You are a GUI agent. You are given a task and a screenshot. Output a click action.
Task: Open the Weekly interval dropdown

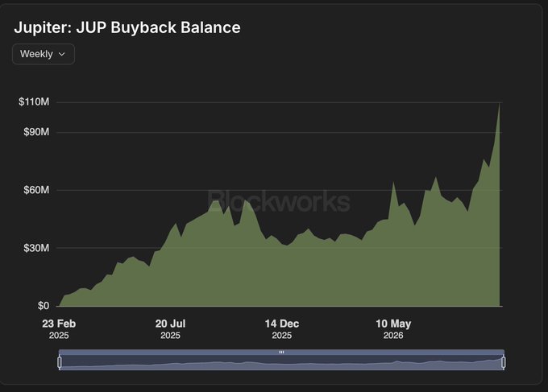44,54
